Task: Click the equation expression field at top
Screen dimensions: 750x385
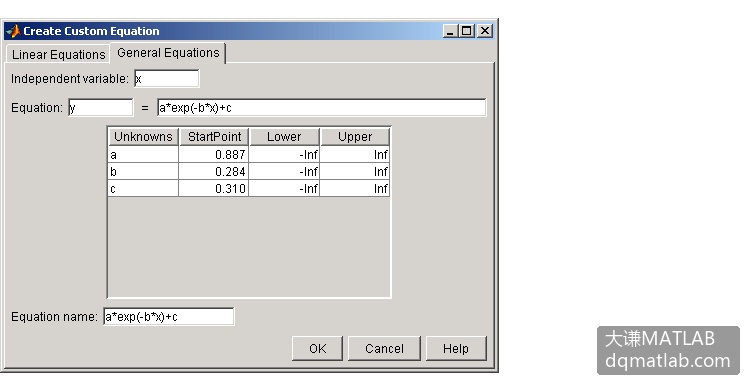Action: click(x=321, y=108)
